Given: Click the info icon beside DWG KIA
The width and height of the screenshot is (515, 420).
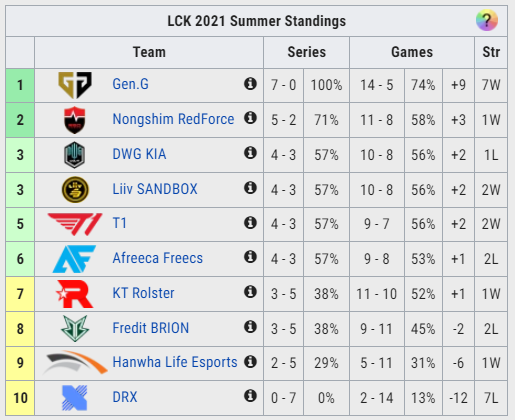Looking at the screenshot, I should point(250,153).
